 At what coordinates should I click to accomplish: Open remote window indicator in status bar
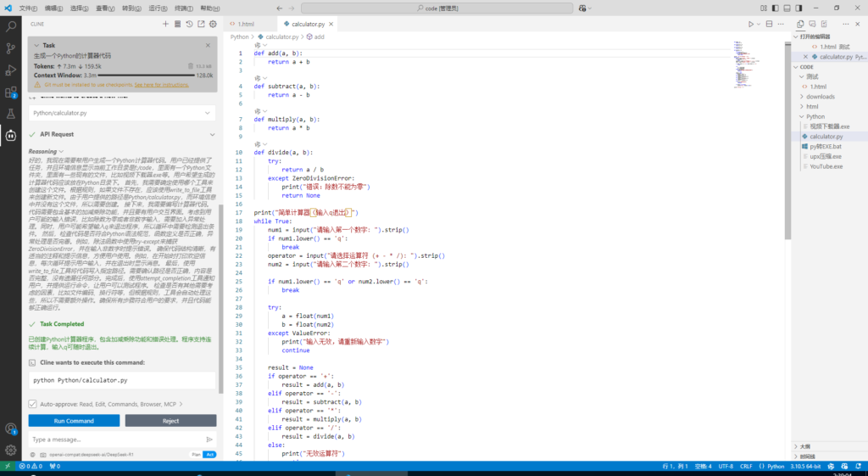coord(7,466)
